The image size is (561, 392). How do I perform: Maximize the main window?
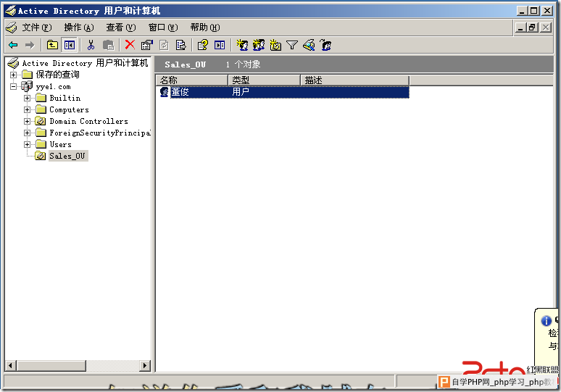click(x=533, y=11)
